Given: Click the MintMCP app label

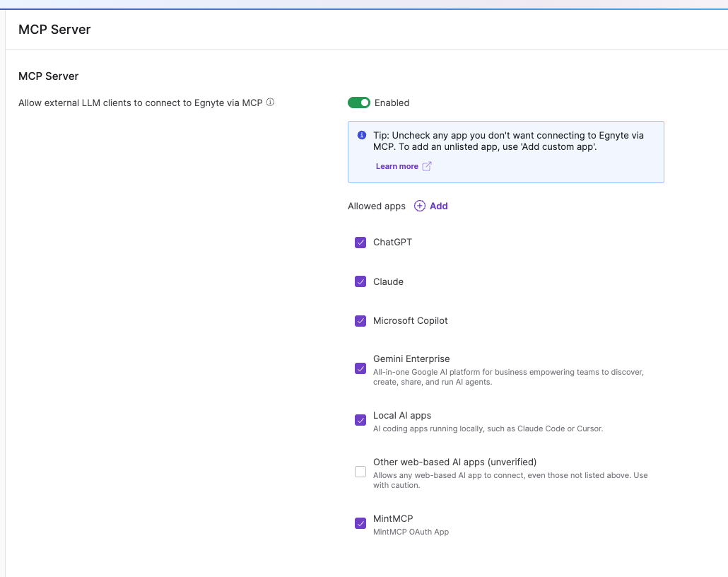Looking at the screenshot, I should click(393, 518).
